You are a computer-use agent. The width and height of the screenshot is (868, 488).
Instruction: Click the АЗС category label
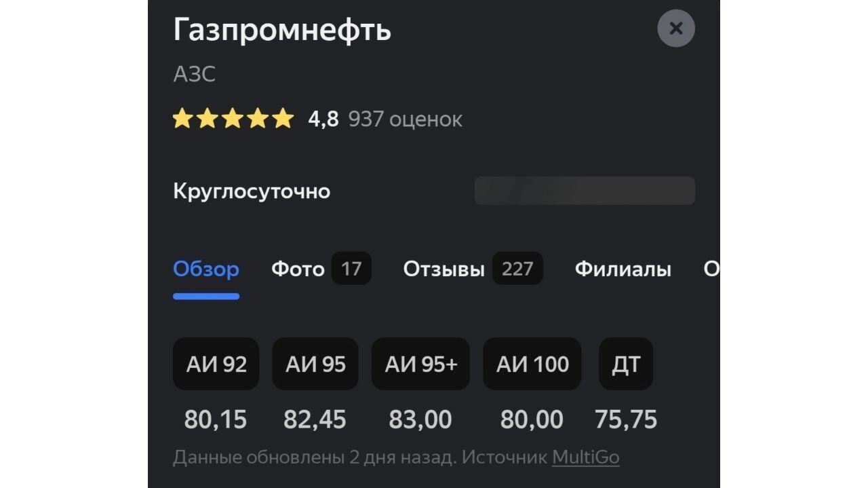pos(194,74)
